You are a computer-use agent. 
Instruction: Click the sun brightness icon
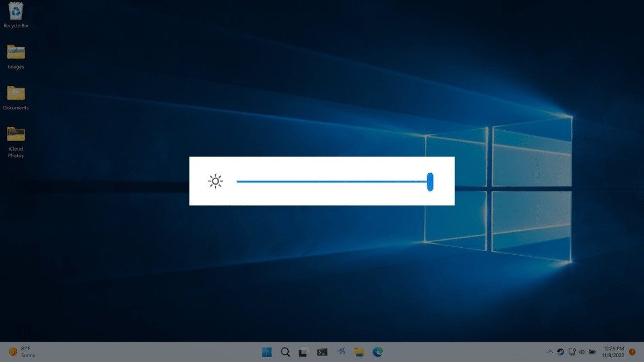pyautogui.click(x=215, y=182)
